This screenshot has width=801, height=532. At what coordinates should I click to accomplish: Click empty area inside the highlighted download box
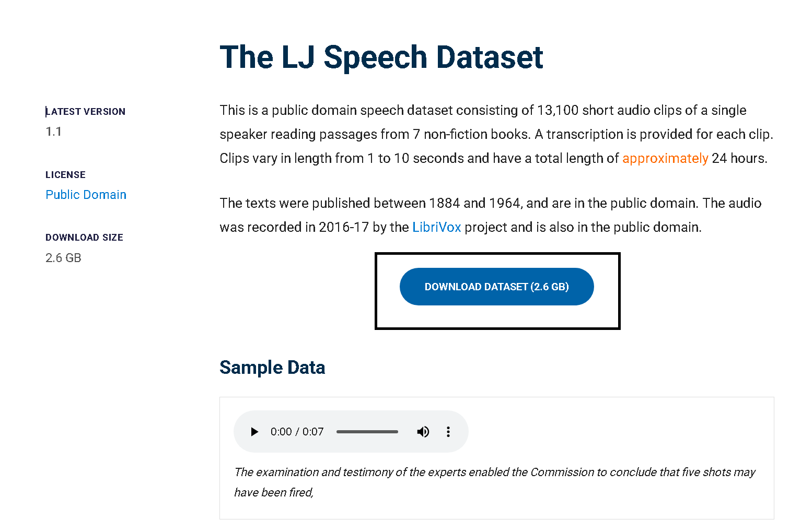[x=497, y=316]
